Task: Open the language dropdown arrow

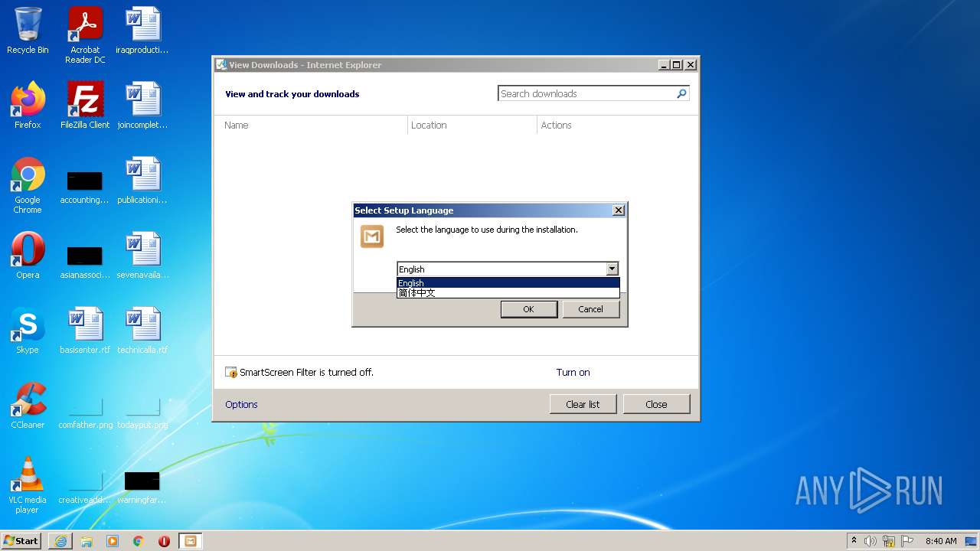Action: click(612, 269)
